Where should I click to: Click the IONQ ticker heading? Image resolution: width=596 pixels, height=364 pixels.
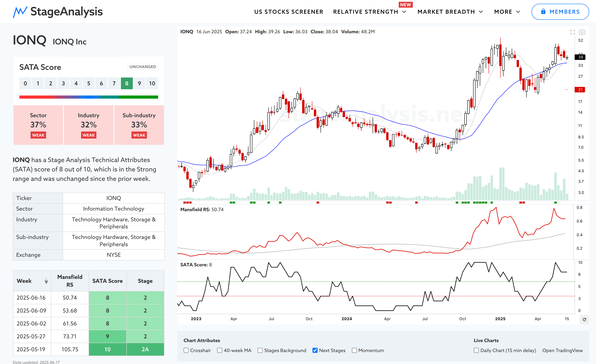click(30, 40)
